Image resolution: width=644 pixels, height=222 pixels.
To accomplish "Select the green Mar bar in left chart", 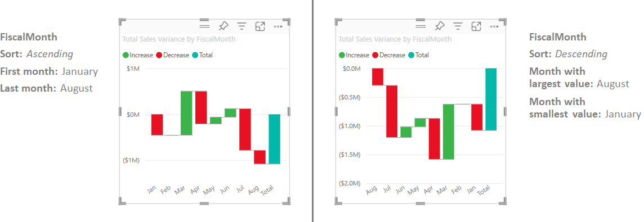I will (186, 113).
